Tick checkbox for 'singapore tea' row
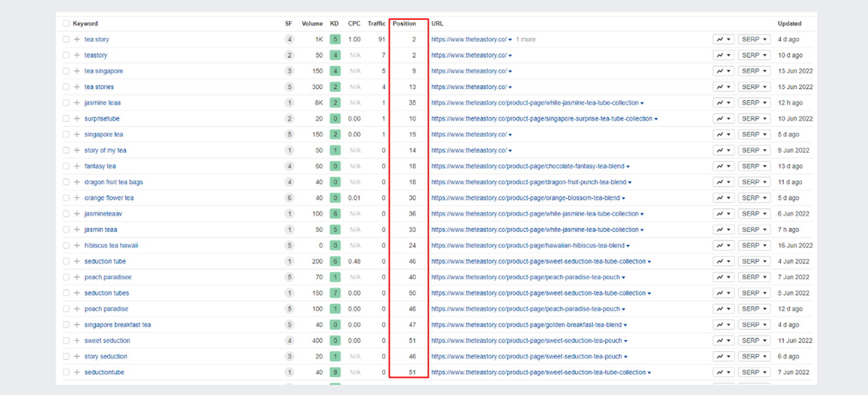The width and height of the screenshot is (868, 395). (66, 134)
